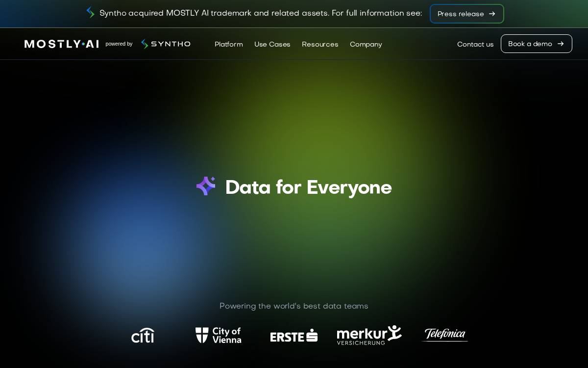Click the Data for Everyone heading

pyautogui.click(x=309, y=187)
